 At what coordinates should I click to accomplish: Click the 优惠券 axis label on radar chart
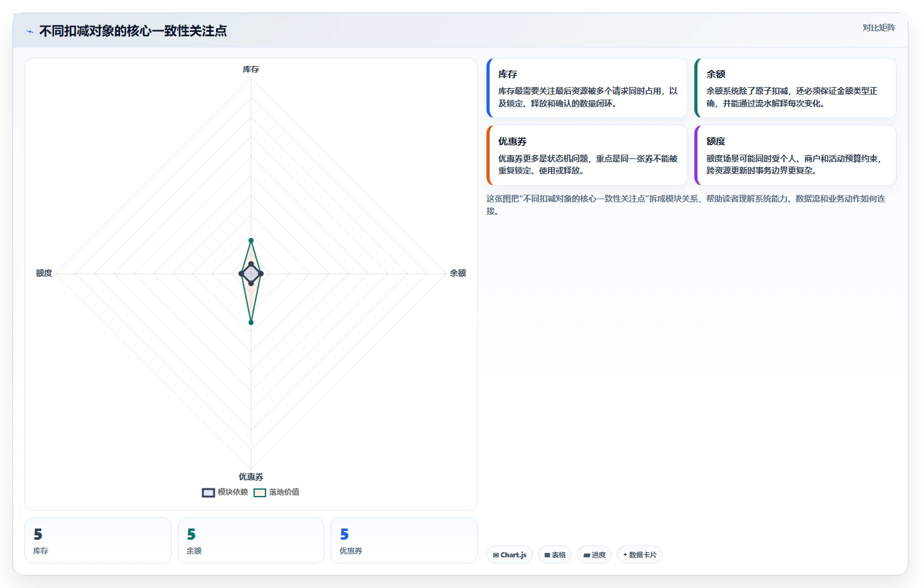[x=251, y=477]
